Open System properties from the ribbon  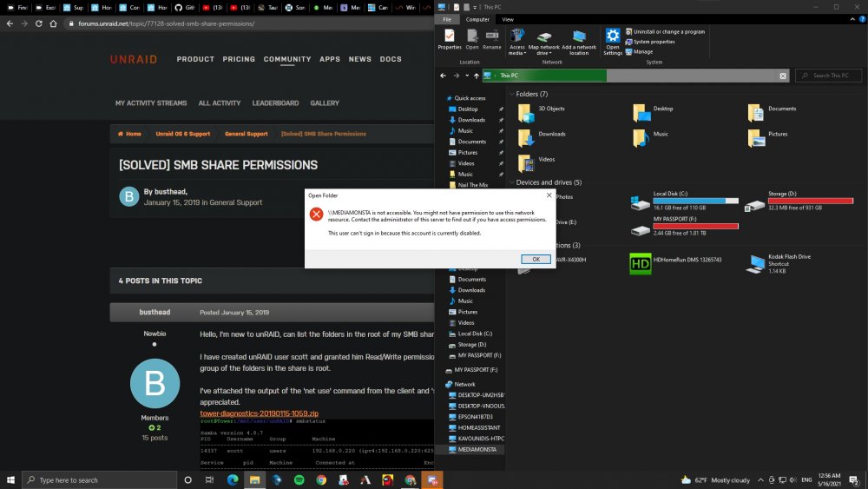pyautogui.click(x=650, y=42)
